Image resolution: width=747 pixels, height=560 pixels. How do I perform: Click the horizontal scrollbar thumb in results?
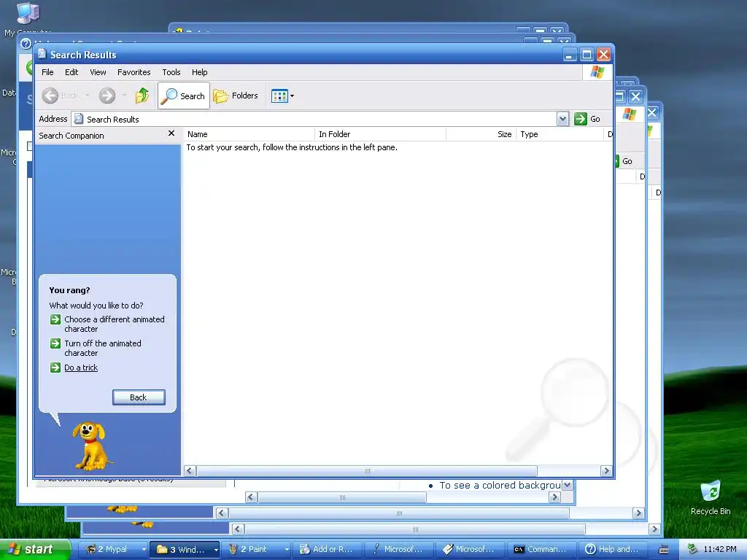click(367, 470)
